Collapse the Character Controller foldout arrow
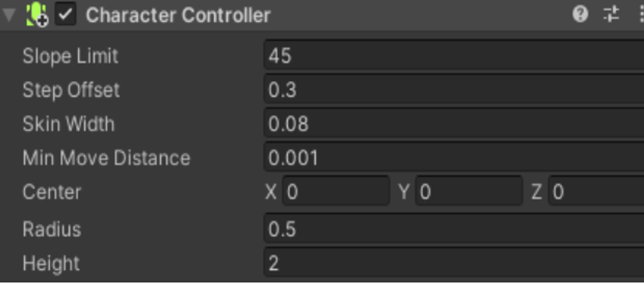 coord(9,15)
